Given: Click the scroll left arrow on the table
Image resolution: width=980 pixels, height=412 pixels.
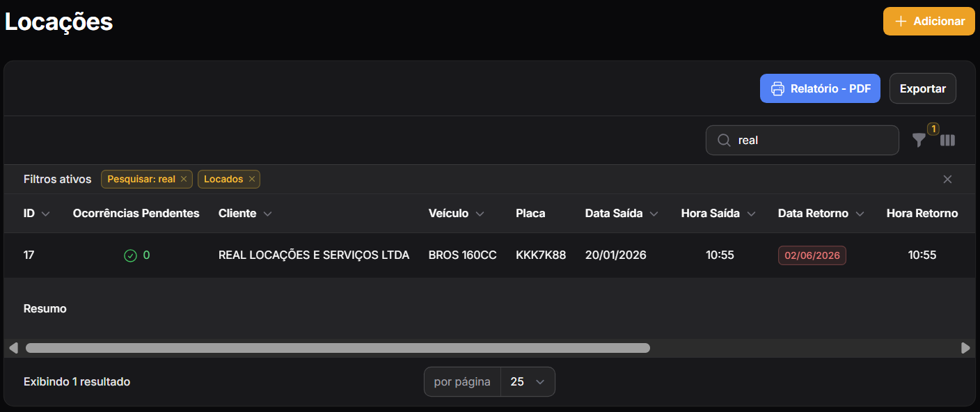Looking at the screenshot, I should [13, 348].
